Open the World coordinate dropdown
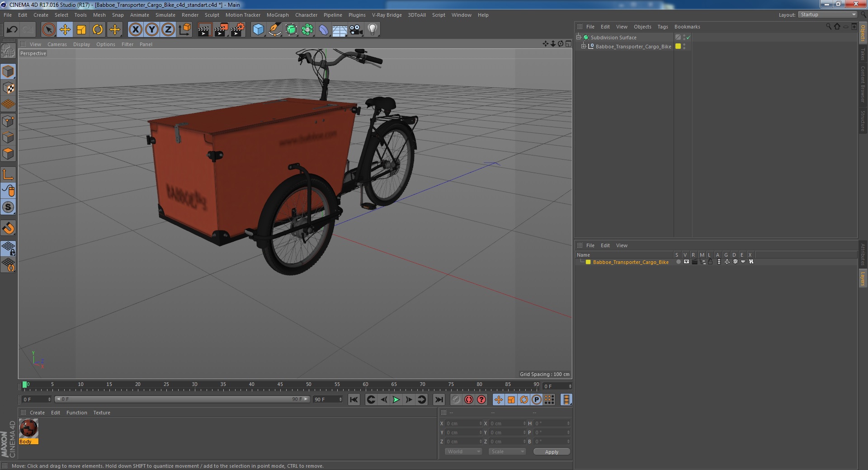The width and height of the screenshot is (868, 470). coord(463,451)
